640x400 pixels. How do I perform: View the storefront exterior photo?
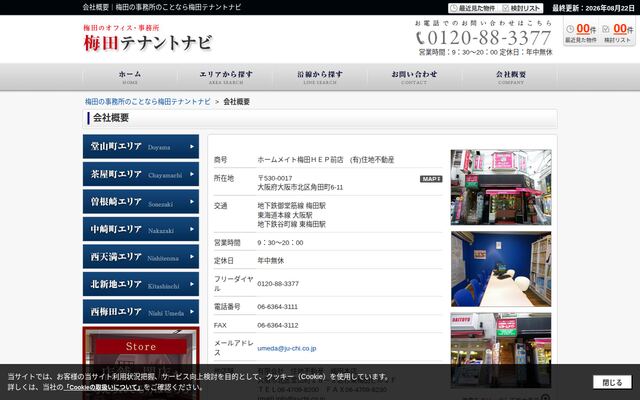point(501,187)
